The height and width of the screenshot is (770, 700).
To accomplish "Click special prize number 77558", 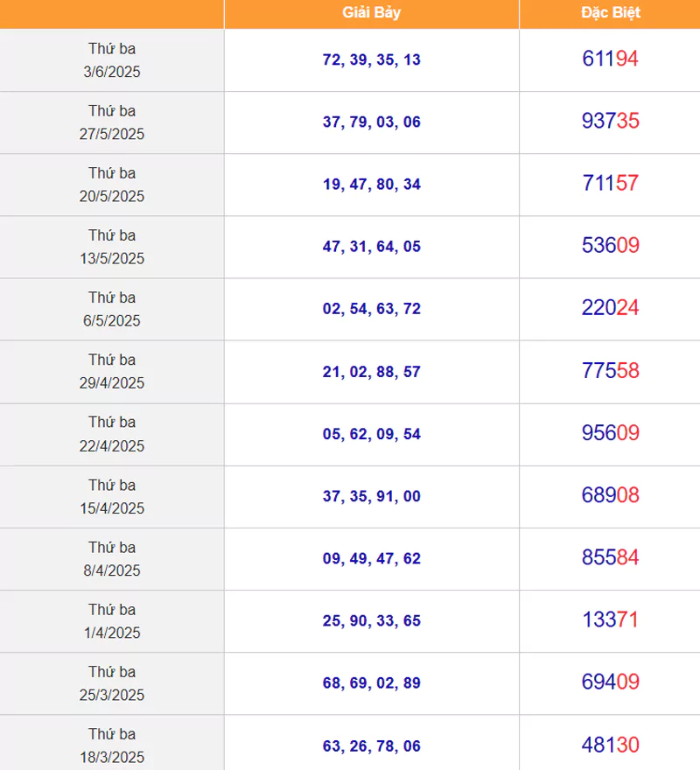I will 610,371.
